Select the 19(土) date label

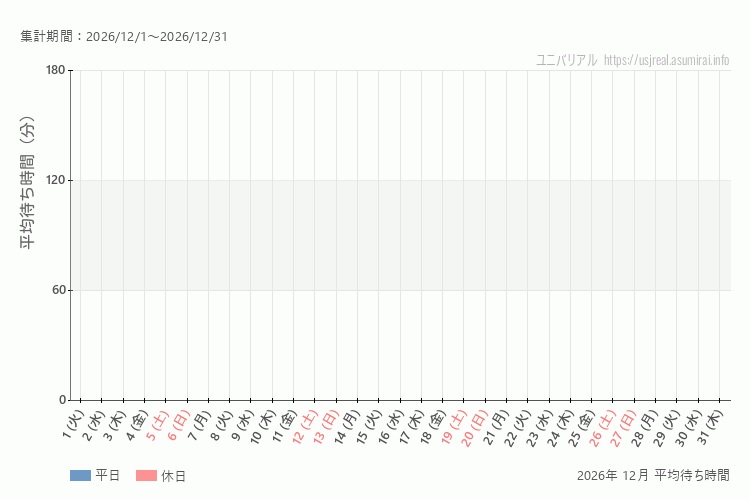[454, 426]
